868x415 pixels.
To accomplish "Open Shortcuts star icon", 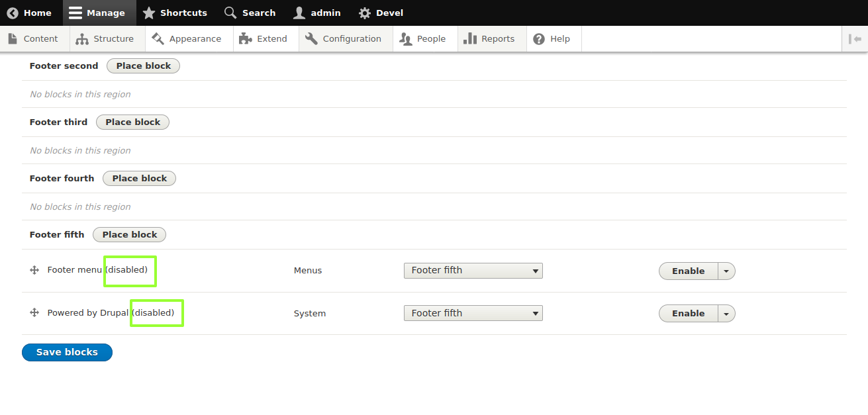I will coord(149,13).
